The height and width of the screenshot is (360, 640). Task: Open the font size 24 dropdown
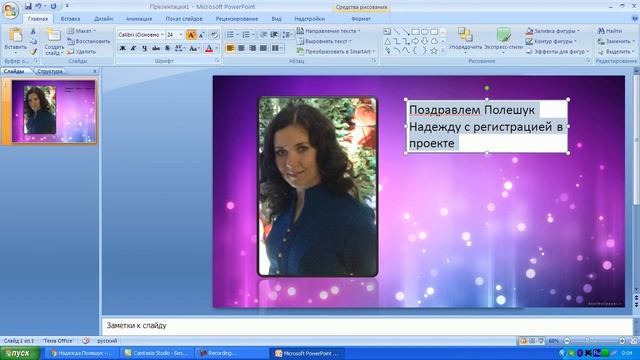click(181, 35)
